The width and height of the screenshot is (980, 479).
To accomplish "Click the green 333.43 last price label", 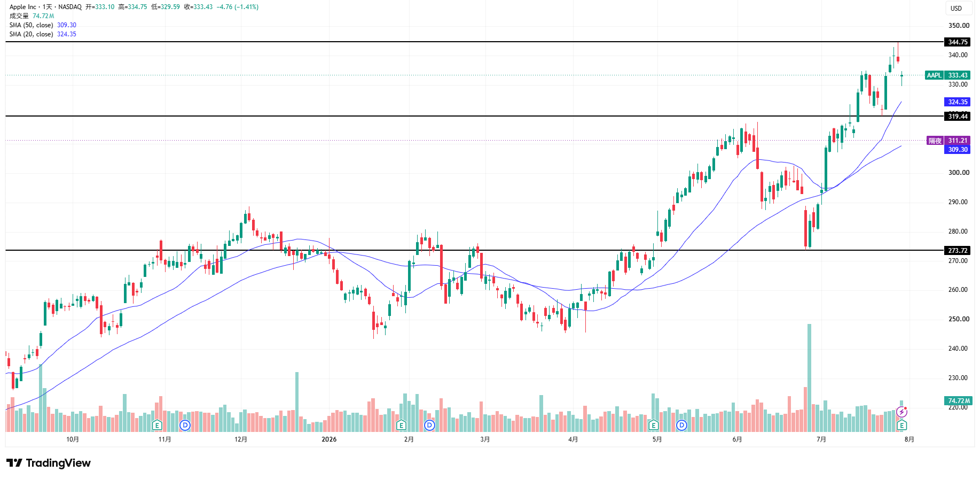I will click(x=958, y=75).
